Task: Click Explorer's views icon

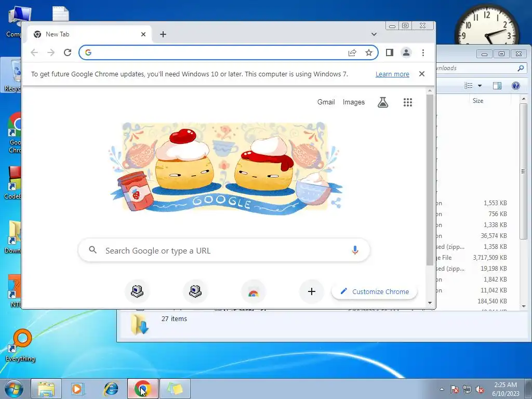Action: coord(469,86)
